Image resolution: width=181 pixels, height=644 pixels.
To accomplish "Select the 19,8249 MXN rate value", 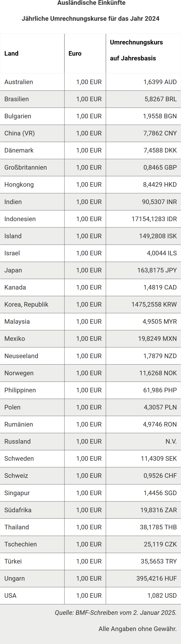I will click(x=158, y=339).
